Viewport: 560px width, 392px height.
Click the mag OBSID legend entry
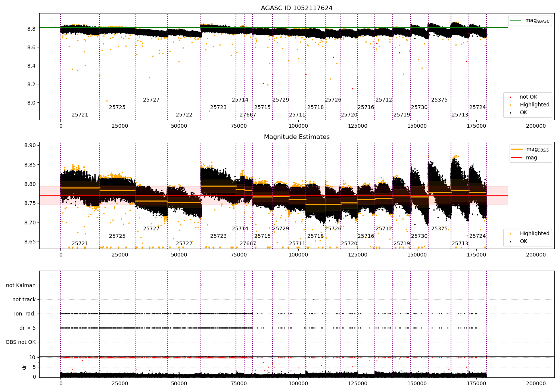click(x=531, y=149)
